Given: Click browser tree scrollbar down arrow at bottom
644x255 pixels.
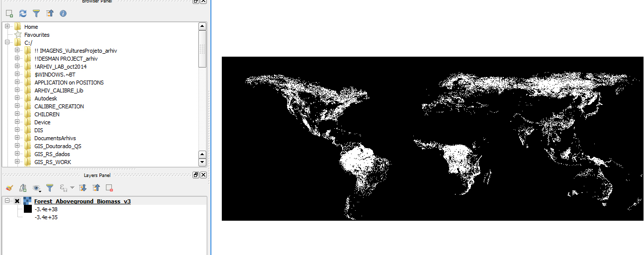Looking at the screenshot, I should click(x=202, y=162).
